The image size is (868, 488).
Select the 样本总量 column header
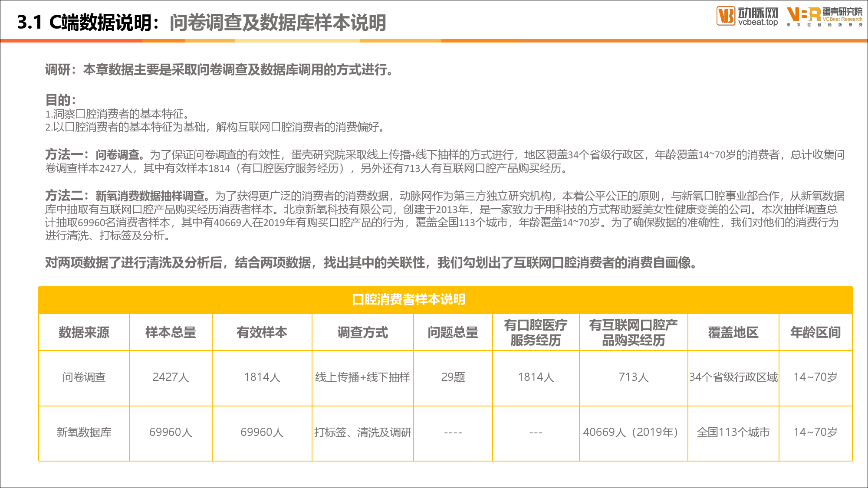click(171, 332)
